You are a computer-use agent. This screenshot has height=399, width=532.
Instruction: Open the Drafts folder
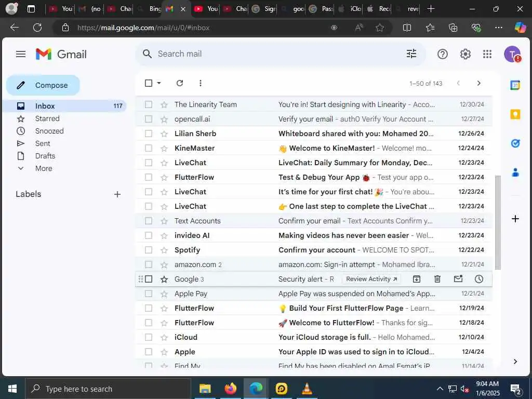click(x=45, y=156)
